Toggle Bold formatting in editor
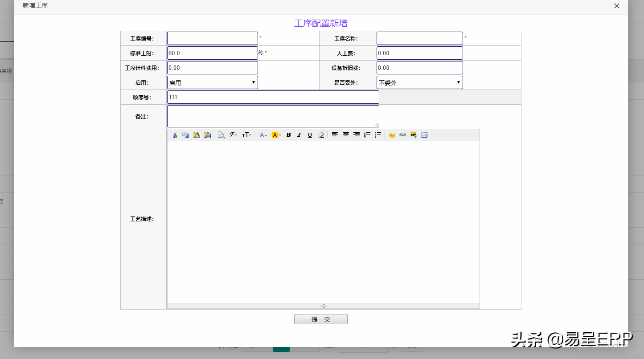 [288, 135]
